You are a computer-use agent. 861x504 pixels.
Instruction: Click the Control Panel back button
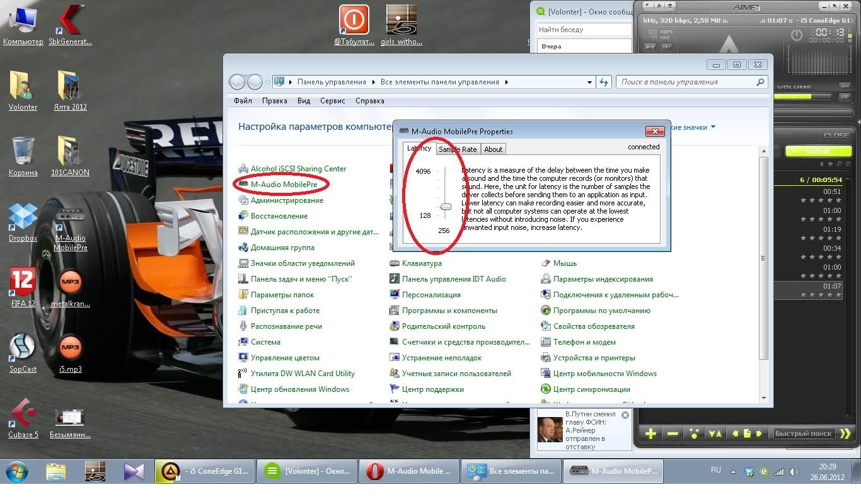[237, 82]
